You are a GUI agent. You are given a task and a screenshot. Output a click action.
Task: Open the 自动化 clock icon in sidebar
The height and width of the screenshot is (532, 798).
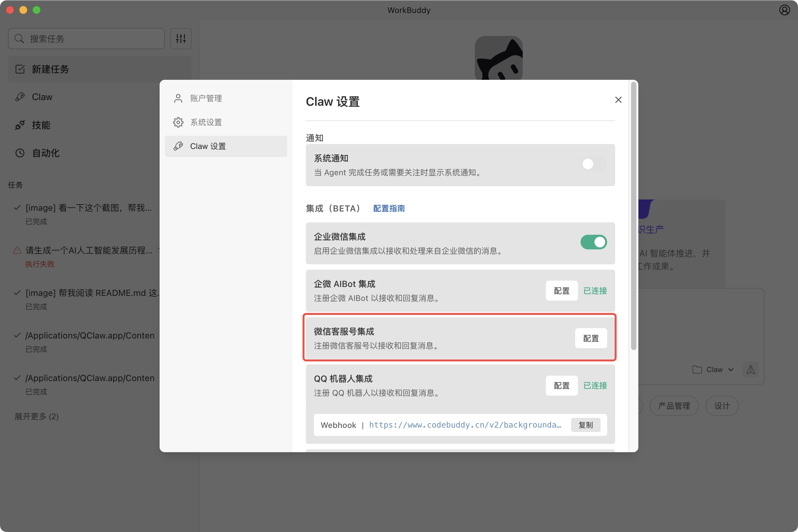[x=20, y=153]
